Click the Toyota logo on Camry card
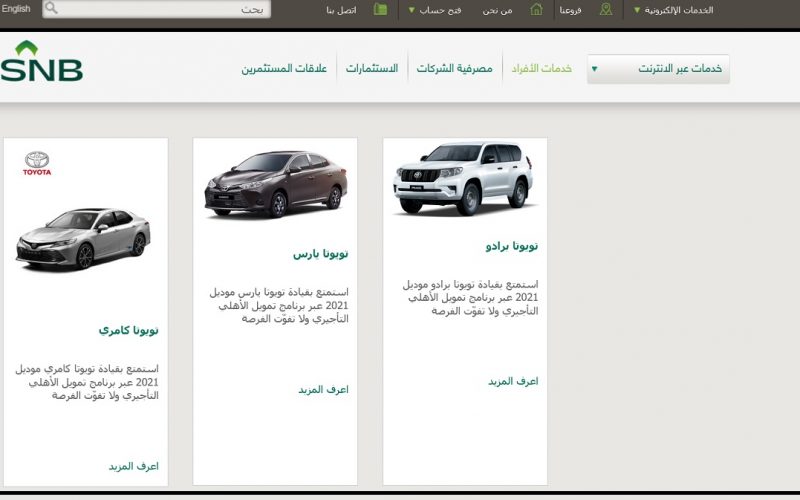800x500 pixels. [37, 163]
